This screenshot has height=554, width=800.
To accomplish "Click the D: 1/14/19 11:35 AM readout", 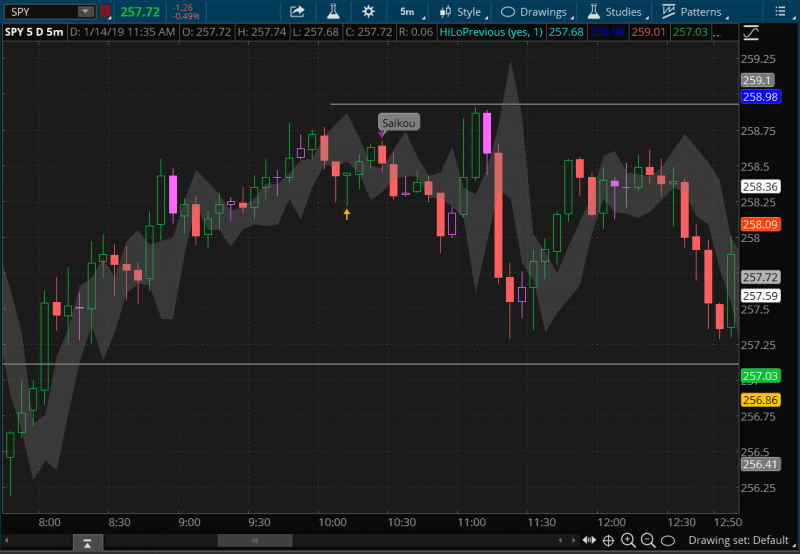I will 122,32.
